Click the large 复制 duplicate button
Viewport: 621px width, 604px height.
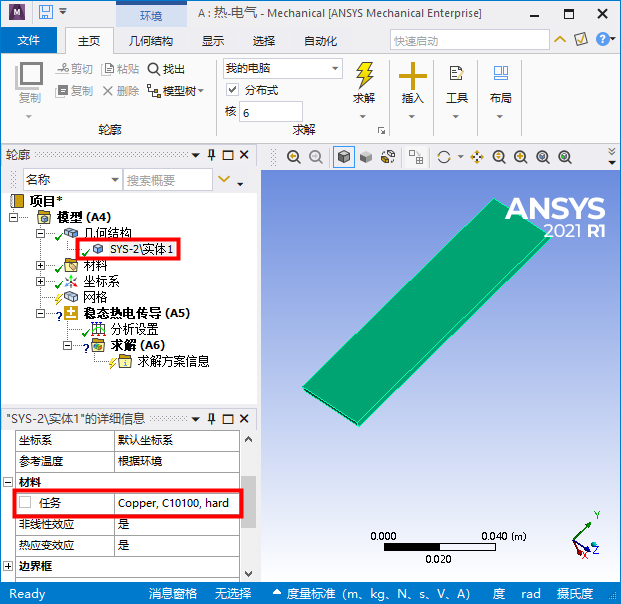coord(29,82)
